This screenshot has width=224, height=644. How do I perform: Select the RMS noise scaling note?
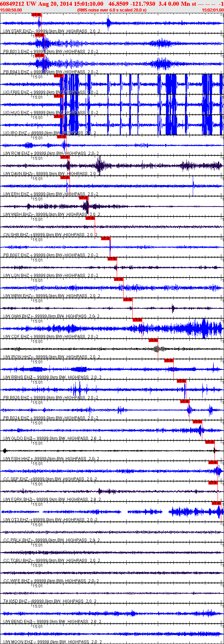(x=112, y=10)
